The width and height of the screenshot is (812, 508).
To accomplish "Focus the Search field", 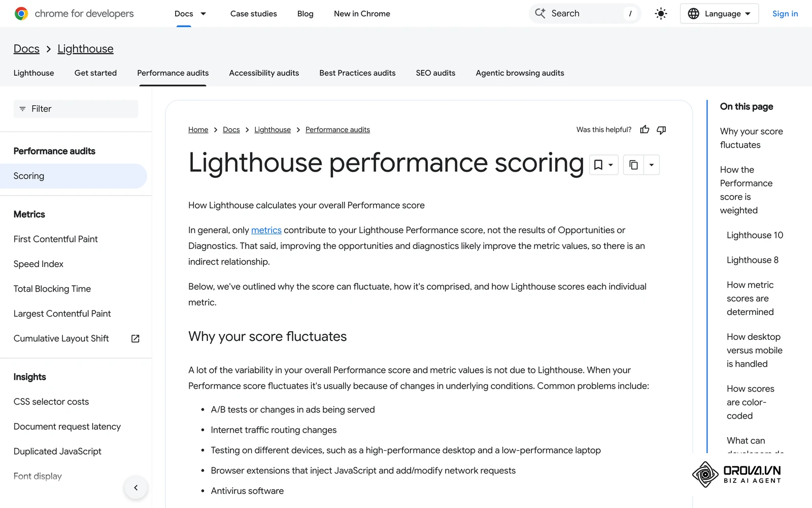I will 585,14.
